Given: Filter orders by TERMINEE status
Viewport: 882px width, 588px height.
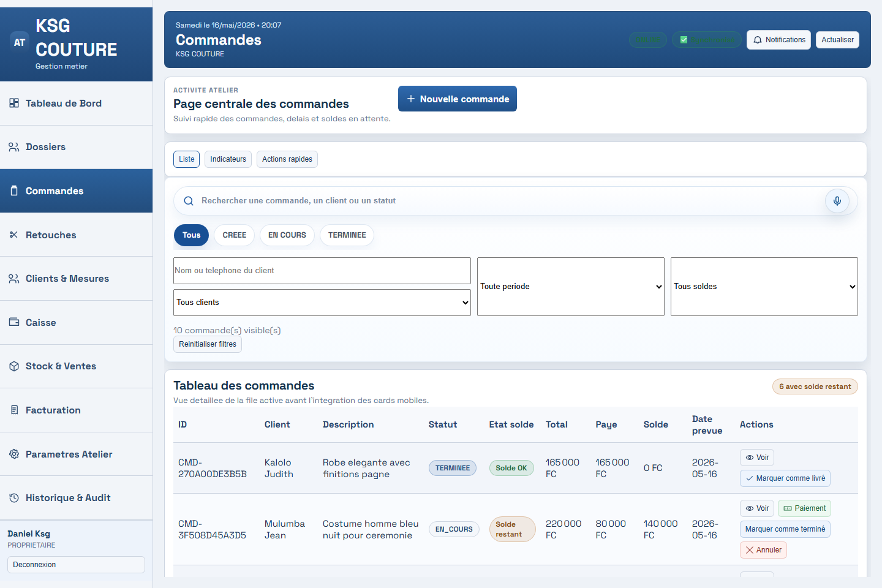Looking at the screenshot, I should 347,235.
